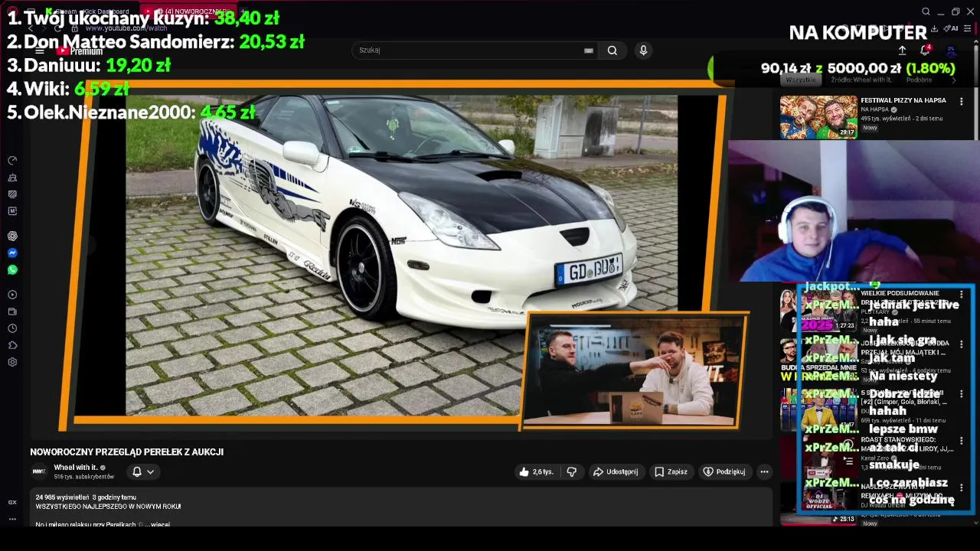Like the video with 2,6 tys. likes
This screenshot has width=980, height=551.
(x=536, y=472)
